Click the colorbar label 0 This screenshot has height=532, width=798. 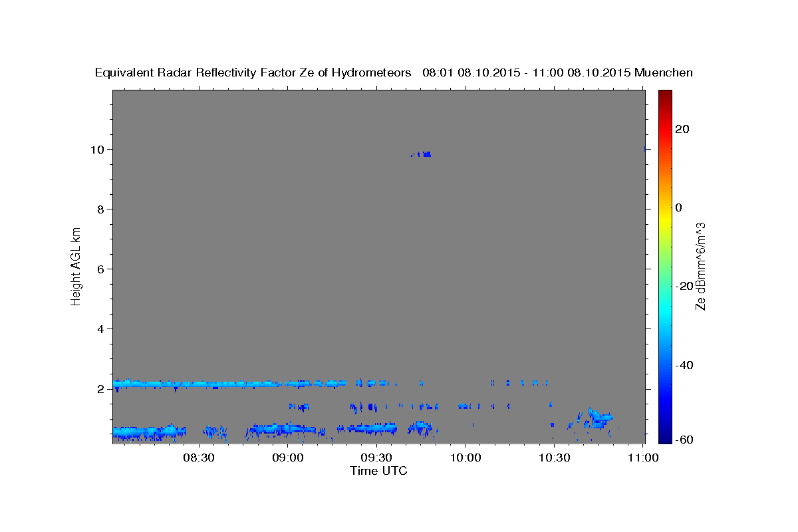pyautogui.click(x=679, y=207)
